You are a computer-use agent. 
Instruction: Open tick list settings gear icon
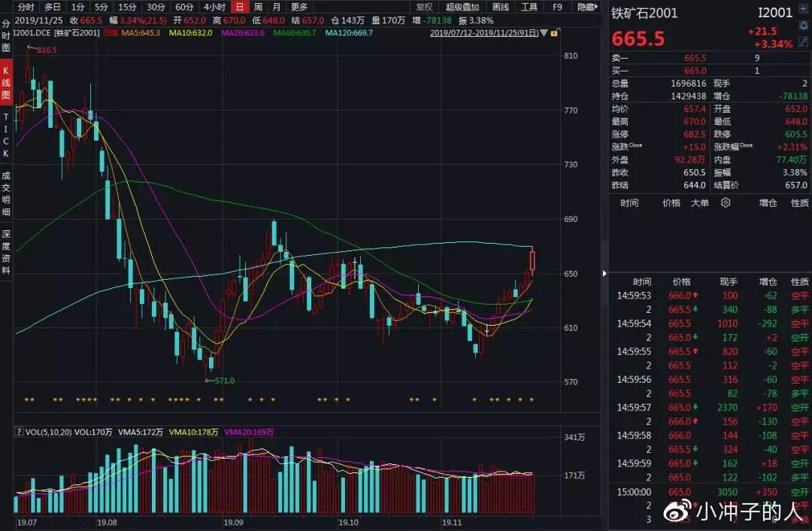click(726, 203)
